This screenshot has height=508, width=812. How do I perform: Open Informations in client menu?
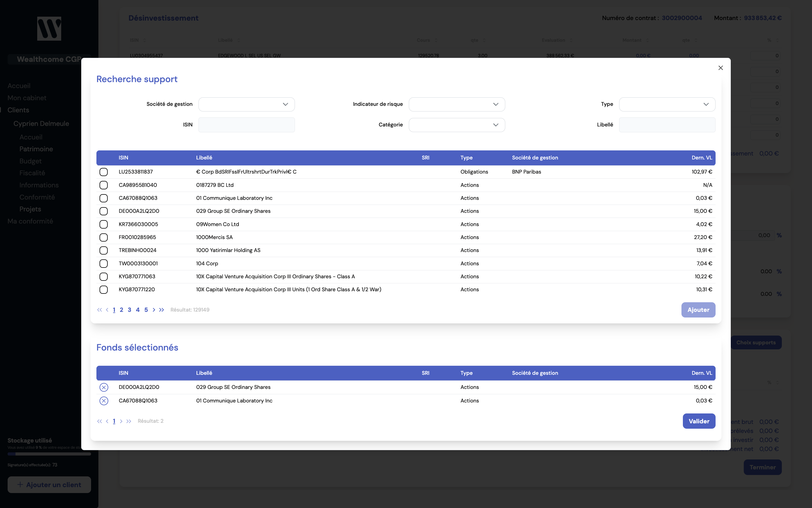39,185
